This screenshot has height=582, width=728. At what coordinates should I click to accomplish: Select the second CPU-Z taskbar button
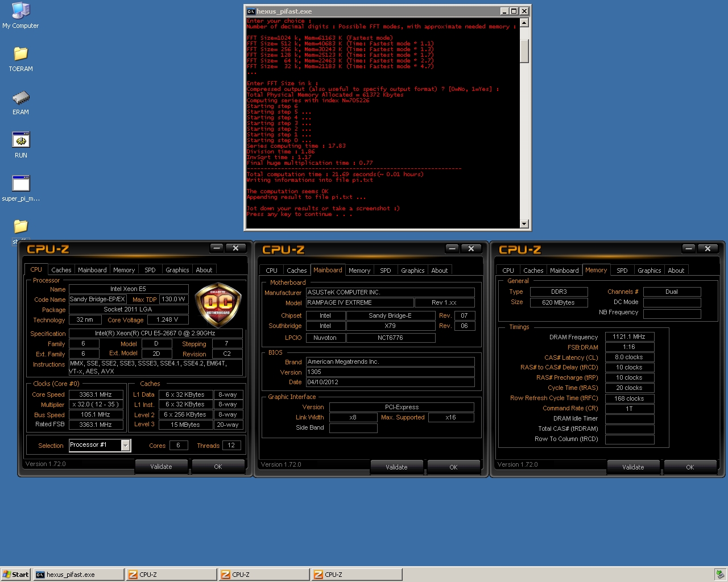click(264, 575)
